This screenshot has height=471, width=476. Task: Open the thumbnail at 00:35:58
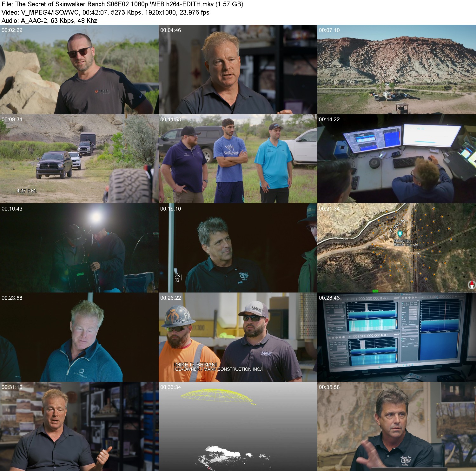(x=397, y=427)
